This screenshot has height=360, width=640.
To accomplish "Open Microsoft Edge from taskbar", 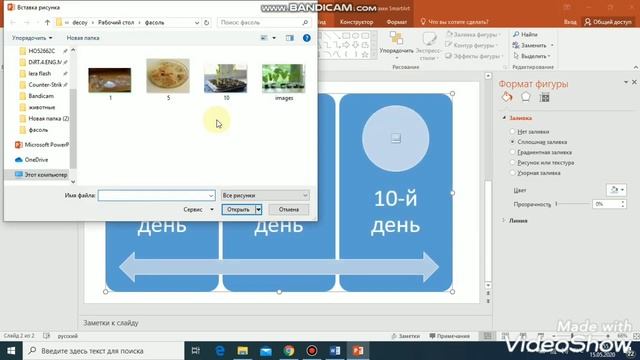I will (x=220, y=351).
